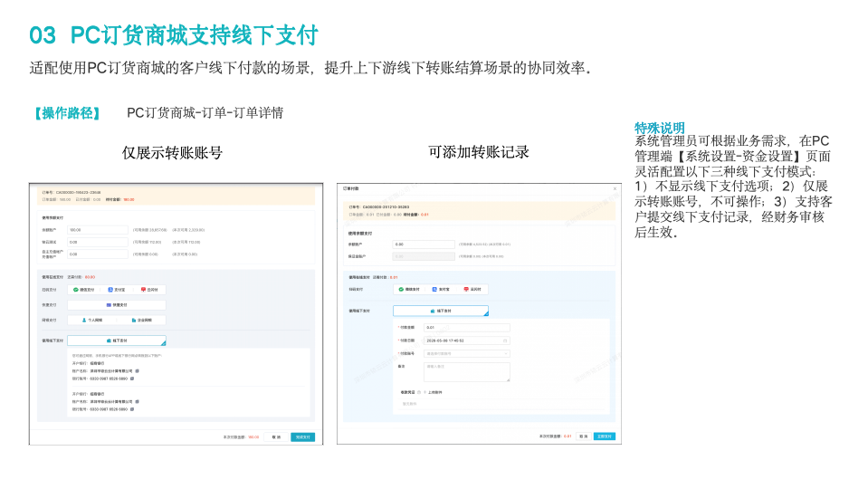Viewport: 868px width, 489px height.
Task: Copy first bank account number in left screenshot
Action: (132, 379)
